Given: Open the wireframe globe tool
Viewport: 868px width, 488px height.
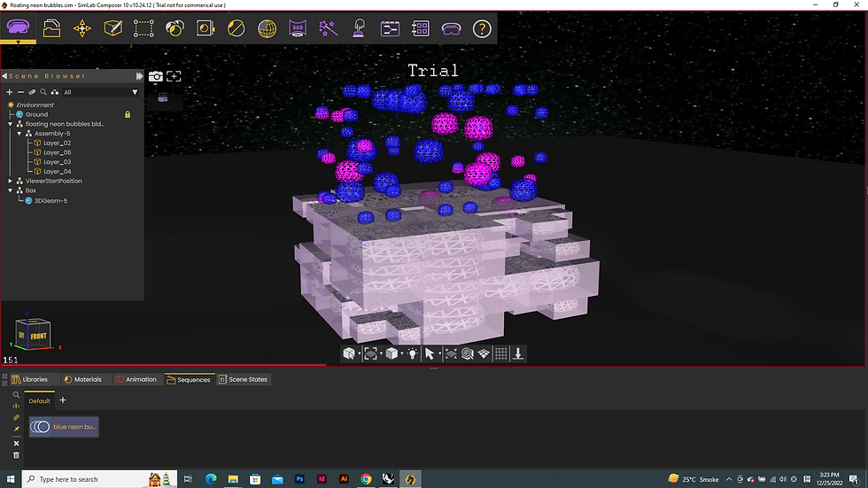Looking at the screenshot, I should click(267, 28).
